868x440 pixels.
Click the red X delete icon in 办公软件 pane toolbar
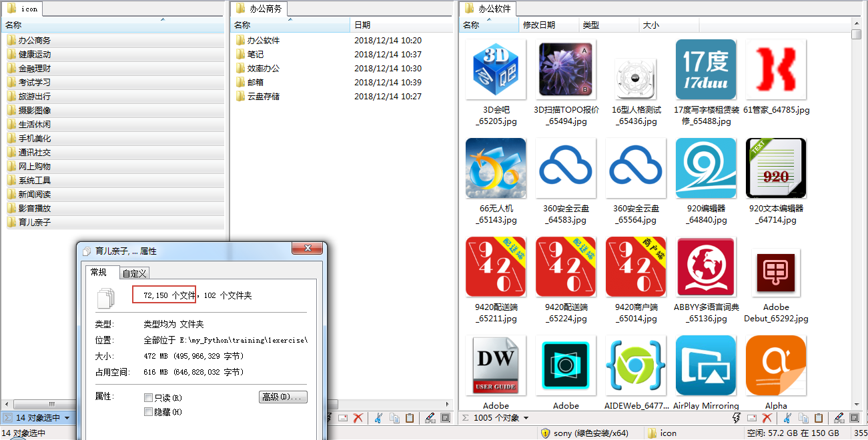pos(767,418)
